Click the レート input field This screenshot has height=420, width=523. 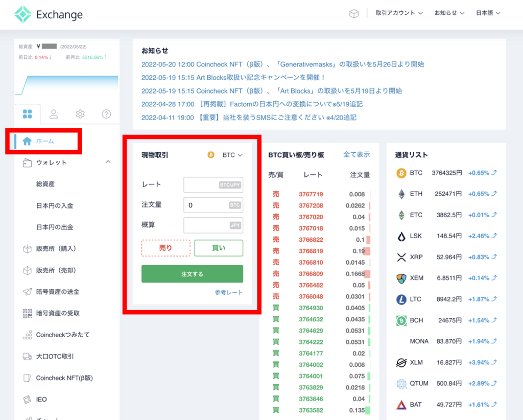[x=213, y=185]
